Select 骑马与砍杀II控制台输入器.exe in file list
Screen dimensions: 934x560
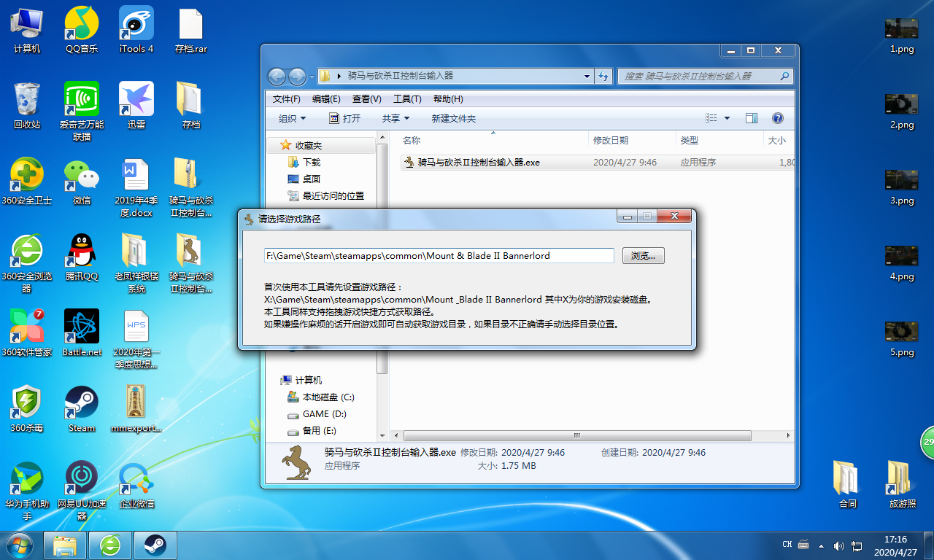(x=479, y=163)
